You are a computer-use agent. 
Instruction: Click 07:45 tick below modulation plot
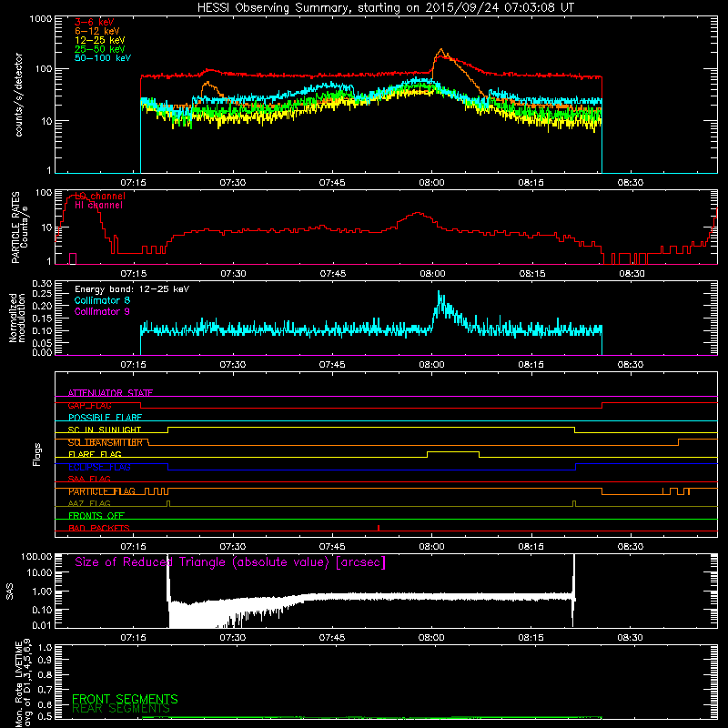pyautogui.click(x=332, y=365)
